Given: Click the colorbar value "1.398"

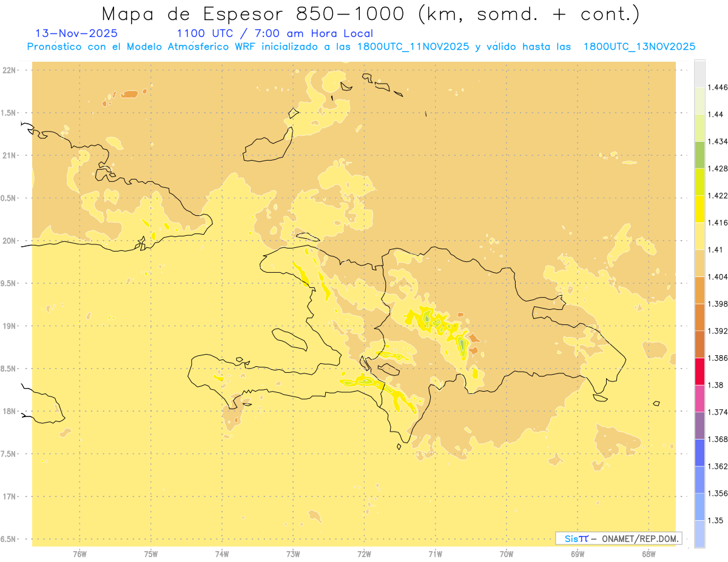Looking at the screenshot, I should (718, 304).
